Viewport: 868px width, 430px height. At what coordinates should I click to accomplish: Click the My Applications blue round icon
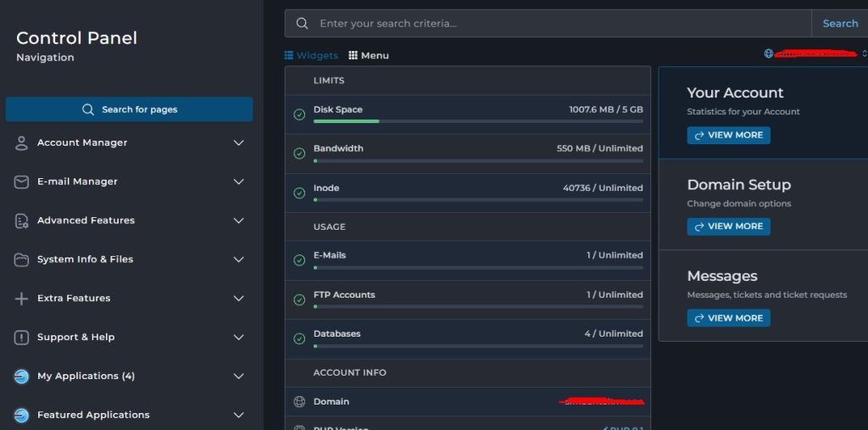point(21,377)
